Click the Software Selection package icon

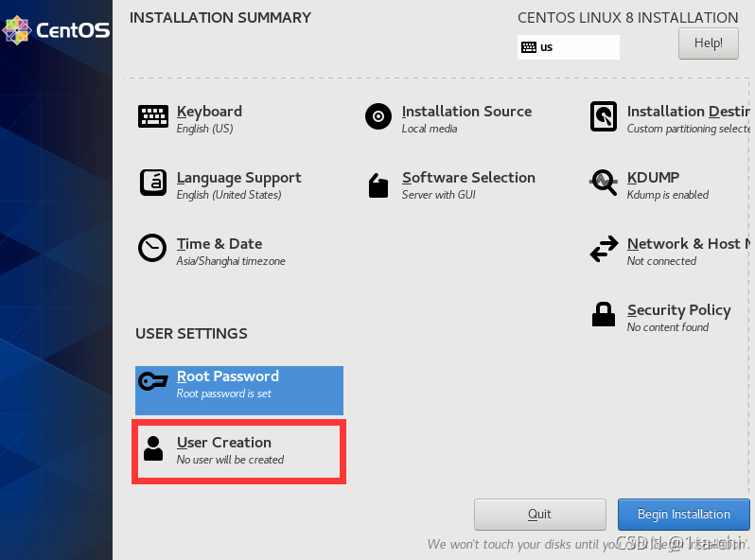(x=378, y=184)
